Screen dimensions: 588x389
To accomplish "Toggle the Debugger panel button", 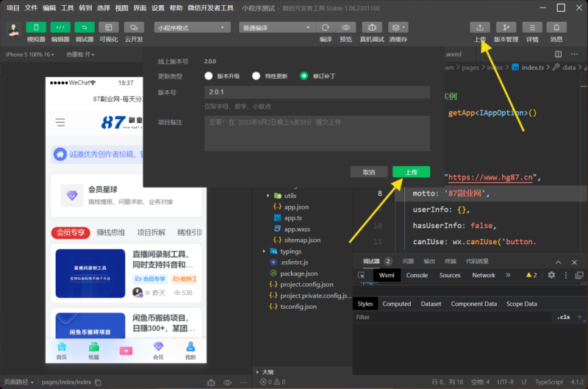I will [x=85, y=27].
